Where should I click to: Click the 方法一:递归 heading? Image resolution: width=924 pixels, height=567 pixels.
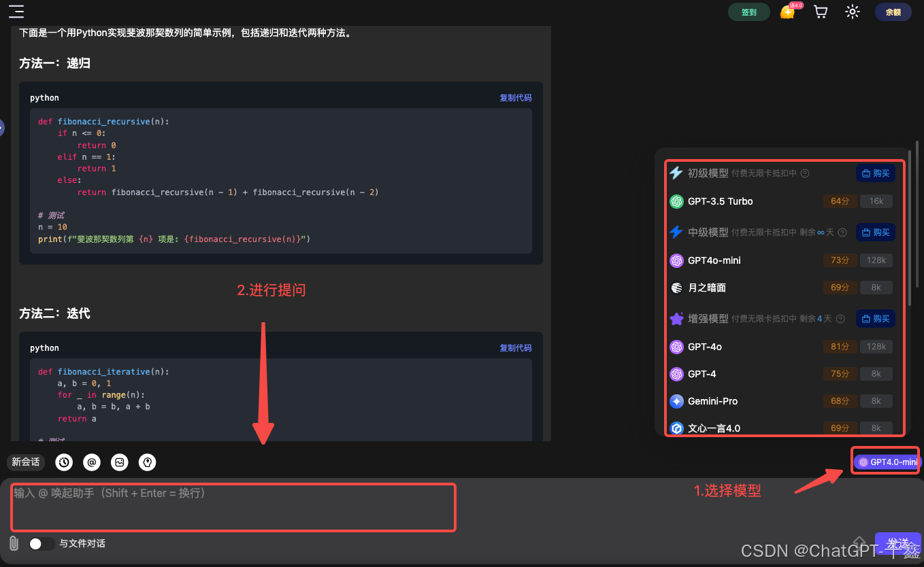[55, 63]
